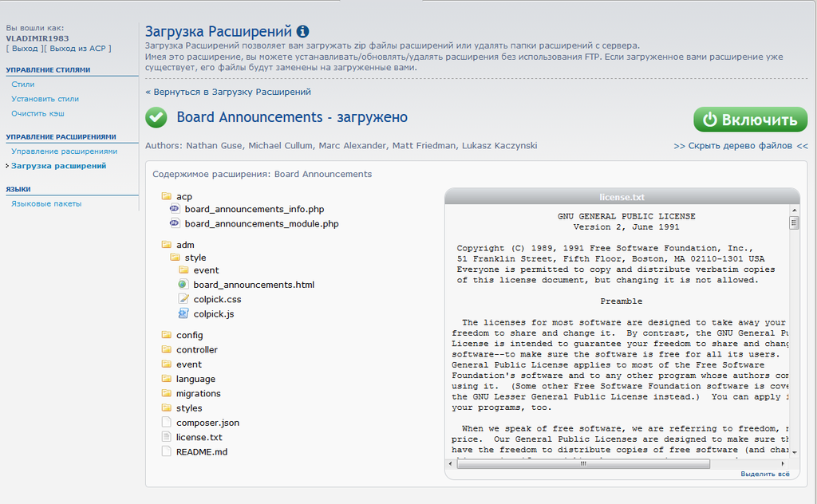Click the PHP icon of board_announcements_module.php

(176, 224)
